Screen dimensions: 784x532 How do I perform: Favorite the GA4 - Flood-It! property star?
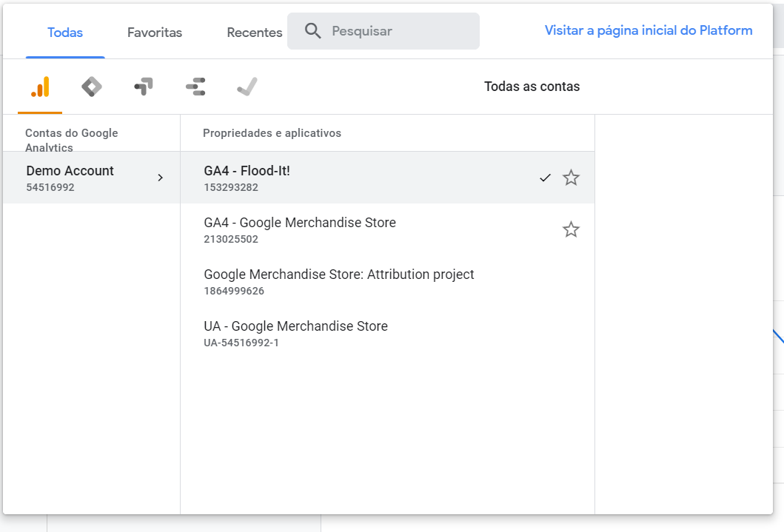click(571, 178)
